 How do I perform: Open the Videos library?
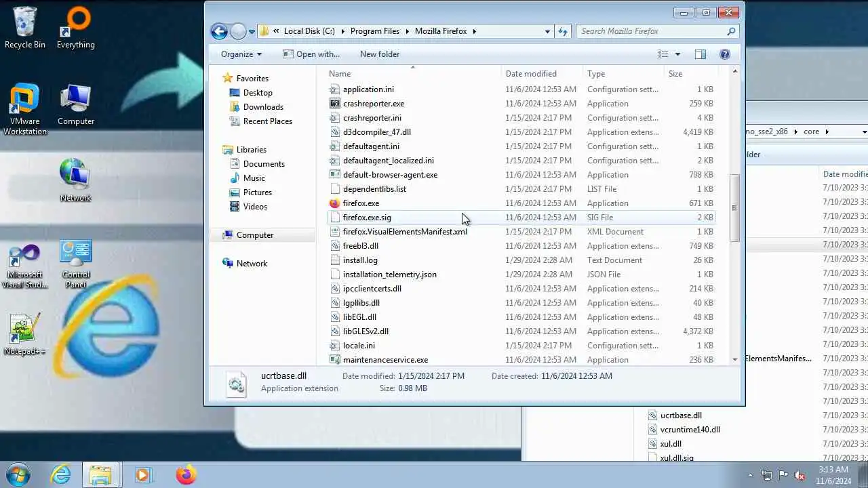tap(255, 207)
